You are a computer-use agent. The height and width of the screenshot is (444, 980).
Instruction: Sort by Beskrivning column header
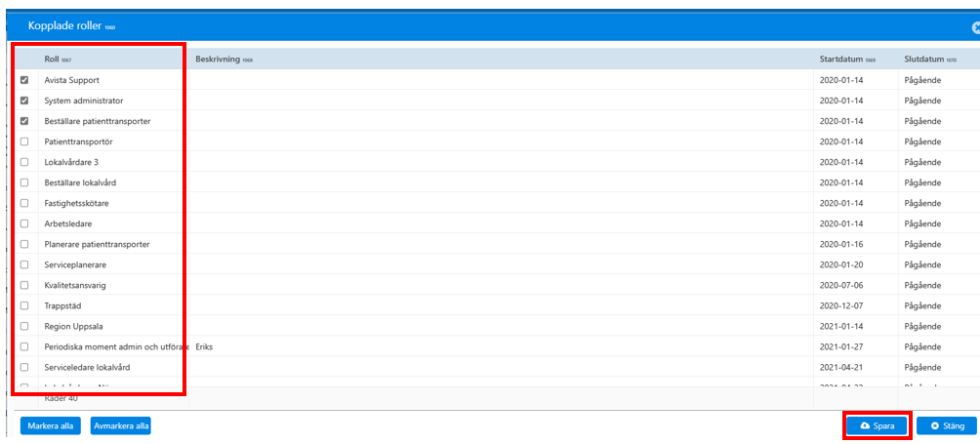218,59
